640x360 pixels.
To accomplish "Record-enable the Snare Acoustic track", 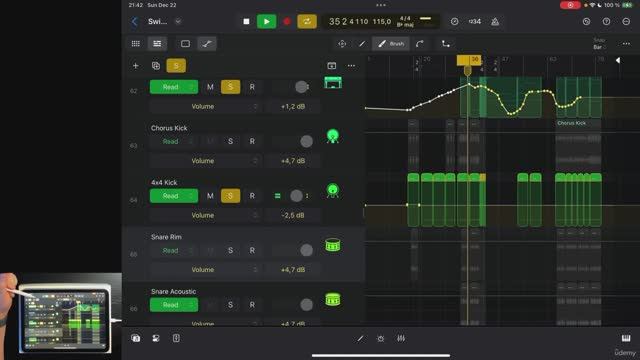I will [252, 305].
